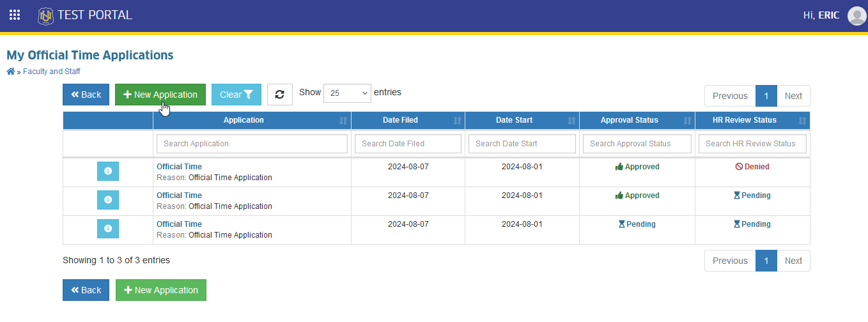Viewport: 868px width, 322px height.
Task: Sort by the Application column arrows
Action: coord(343,120)
